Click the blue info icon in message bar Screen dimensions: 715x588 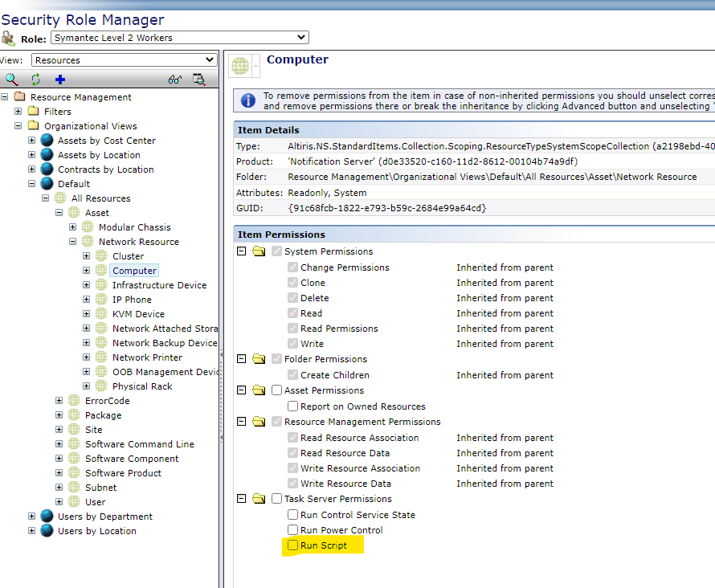coord(248,100)
